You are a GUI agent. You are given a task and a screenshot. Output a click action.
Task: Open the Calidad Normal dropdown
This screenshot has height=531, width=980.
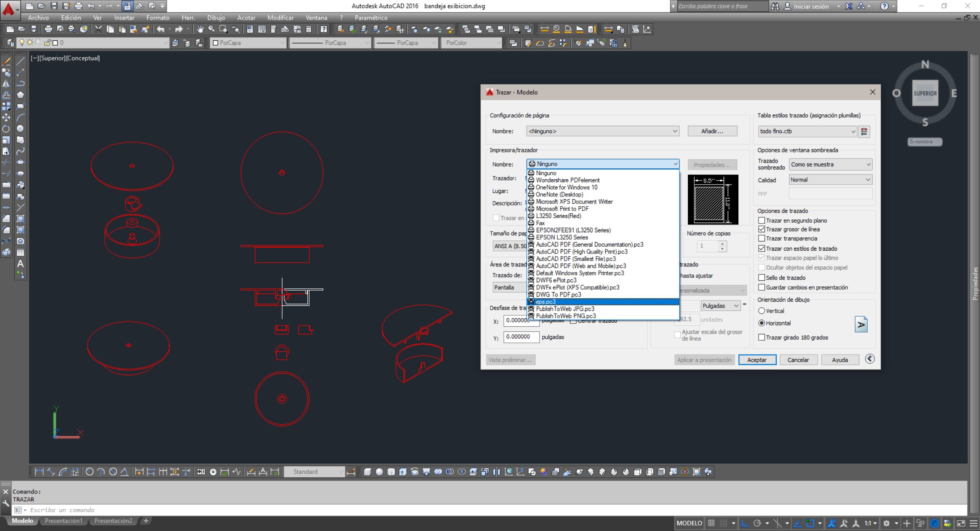[x=830, y=180]
